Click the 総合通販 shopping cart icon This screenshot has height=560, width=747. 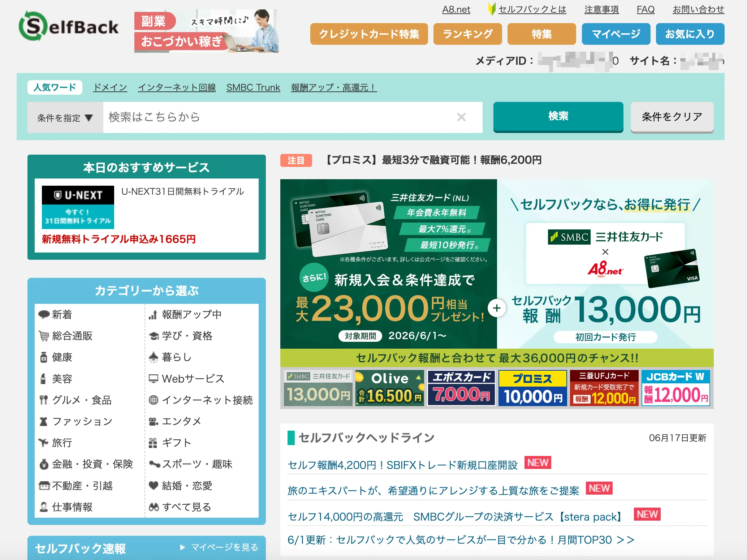[44, 336]
